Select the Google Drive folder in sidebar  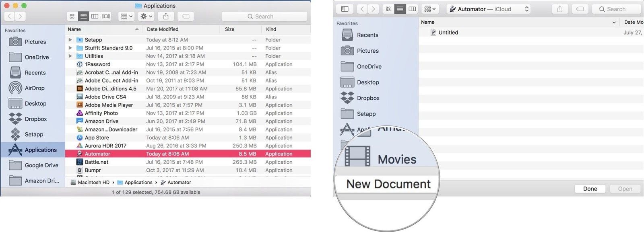[x=41, y=165]
